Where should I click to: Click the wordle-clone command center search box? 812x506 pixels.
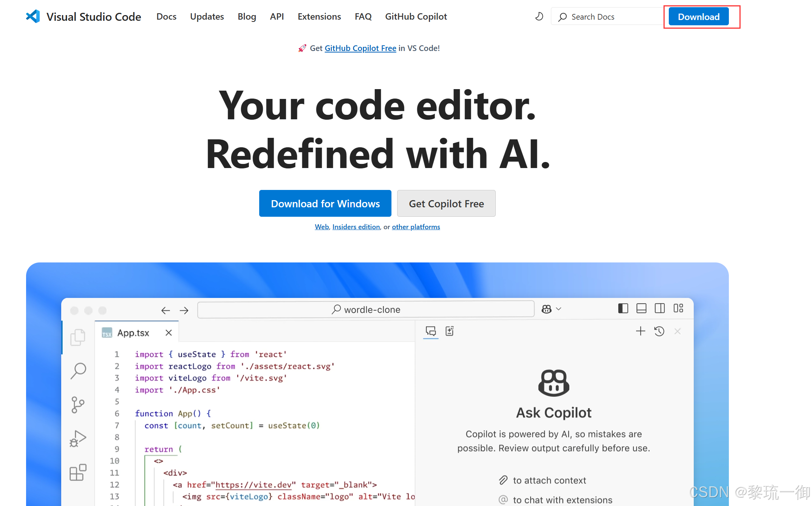[365, 310]
